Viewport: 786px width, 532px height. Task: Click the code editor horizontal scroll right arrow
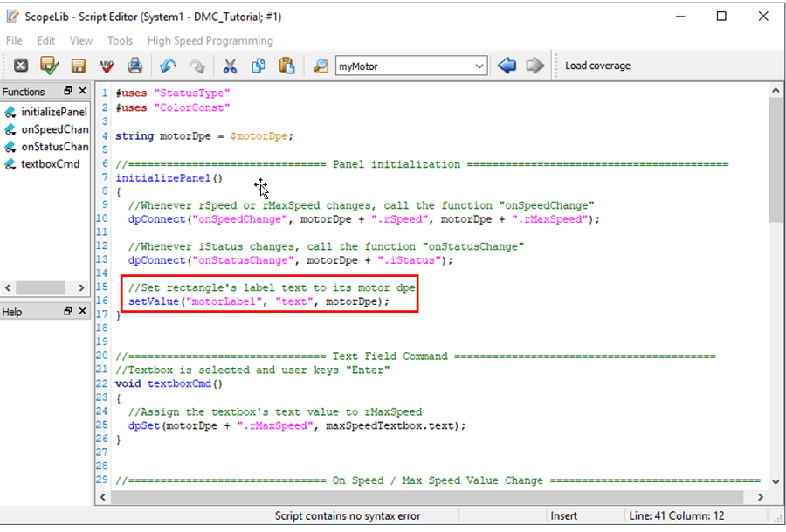point(761,497)
